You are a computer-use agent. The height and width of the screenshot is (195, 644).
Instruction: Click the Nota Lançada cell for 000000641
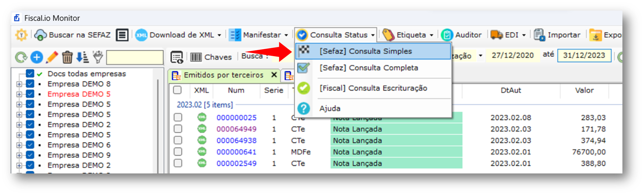pyautogui.click(x=396, y=152)
